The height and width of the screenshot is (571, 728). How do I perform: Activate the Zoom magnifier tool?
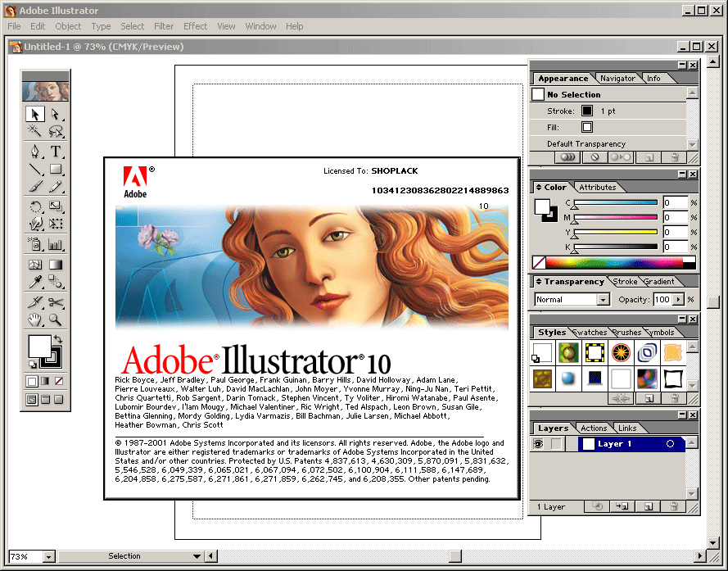(56, 319)
